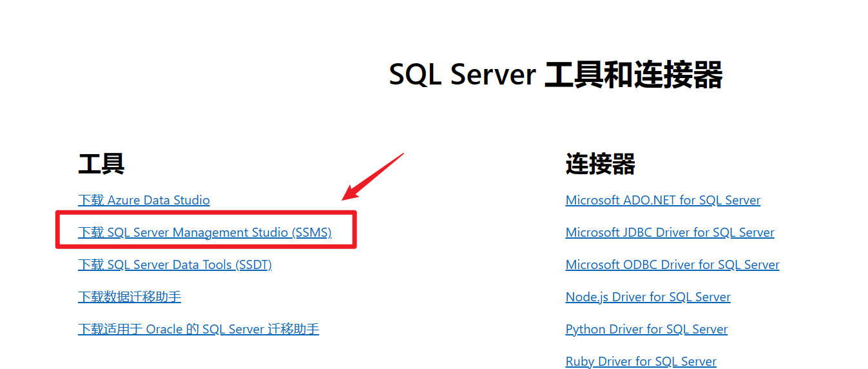
Task: Click 下载 SQL Server Management Studio (SSMS) link
Action: coord(205,232)
